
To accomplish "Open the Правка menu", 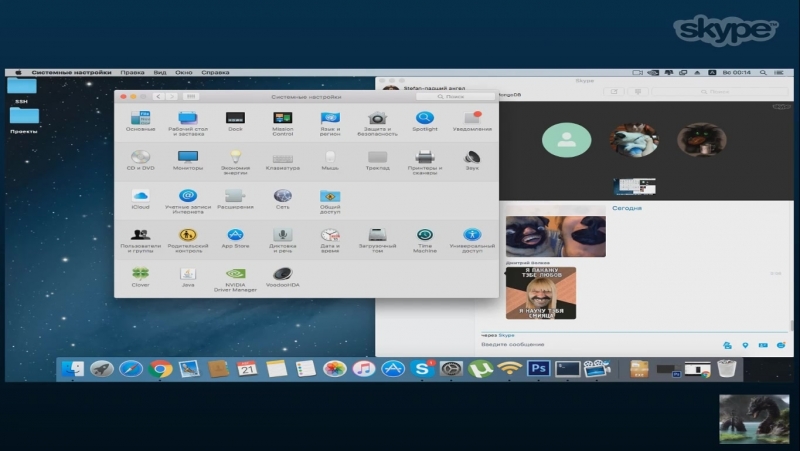I will click(132, 73).
